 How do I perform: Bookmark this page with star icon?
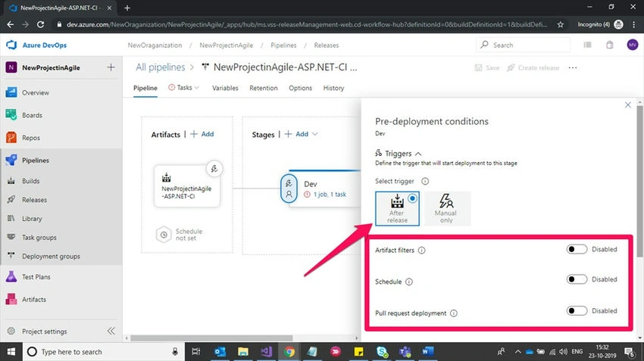click(560, 25)
